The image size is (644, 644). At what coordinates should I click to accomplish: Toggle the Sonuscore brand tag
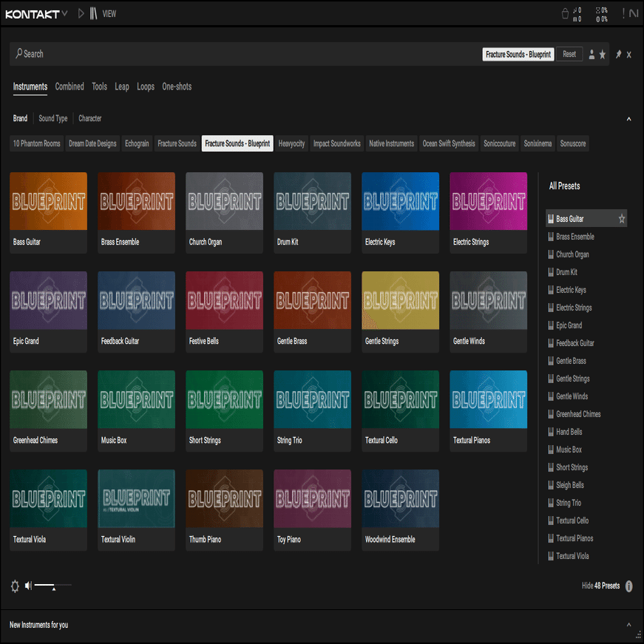[x=573, y=143]
